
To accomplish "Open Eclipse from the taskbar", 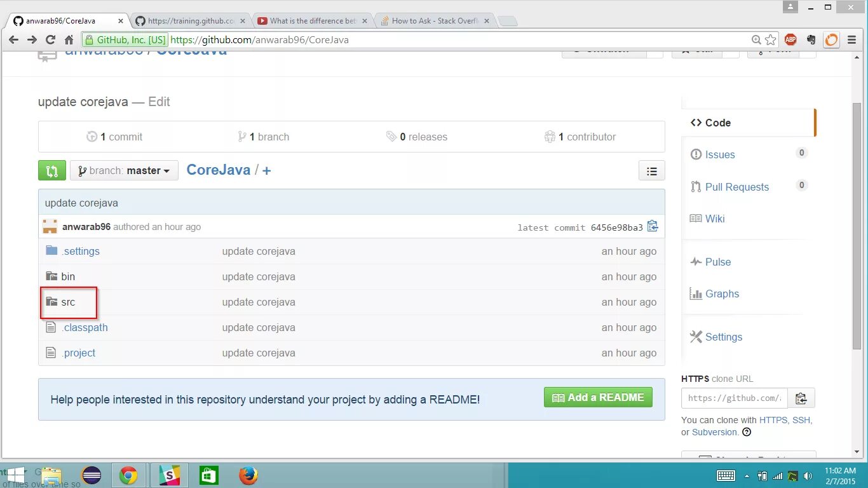I will coord(92,475).
